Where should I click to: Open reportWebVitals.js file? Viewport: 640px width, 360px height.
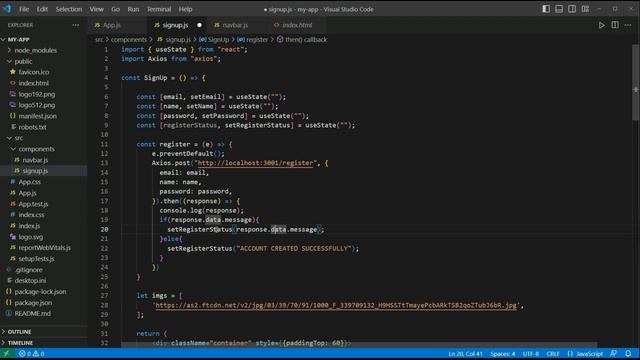(44, 248)
